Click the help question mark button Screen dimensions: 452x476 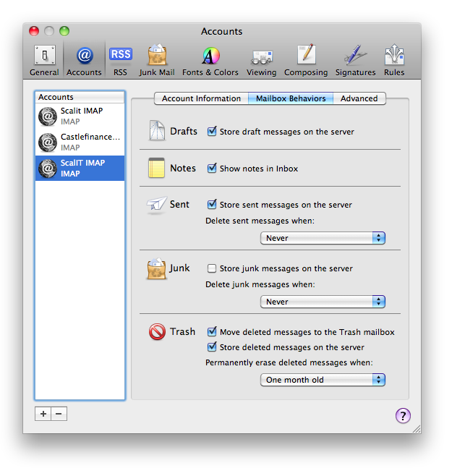click(x=403, y=415)
